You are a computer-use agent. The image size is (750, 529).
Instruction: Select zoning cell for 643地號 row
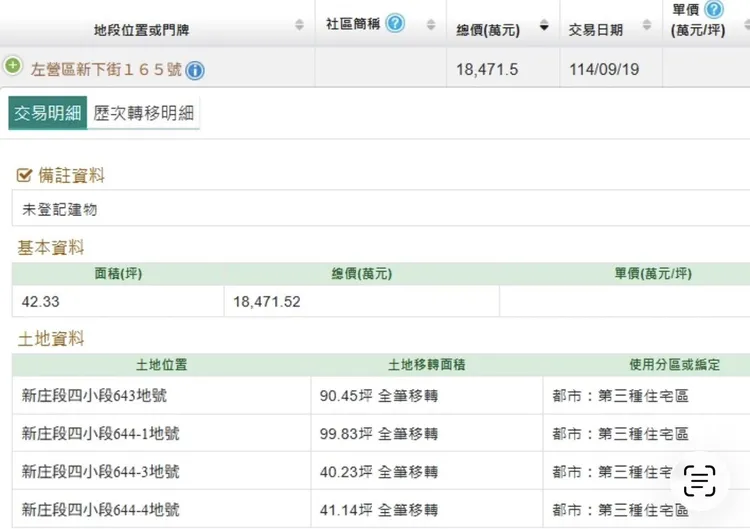point(647,396)
